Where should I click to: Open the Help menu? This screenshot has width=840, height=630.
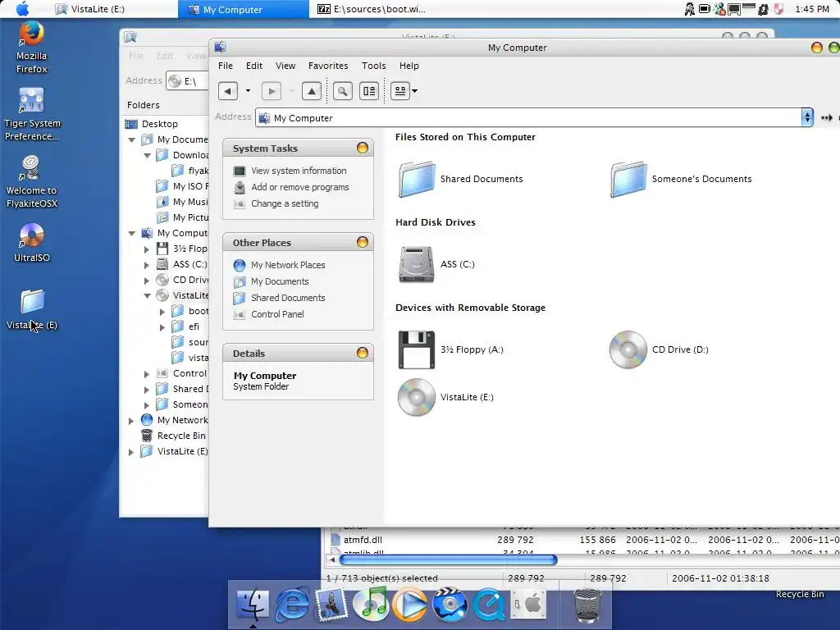[x=409, y=66]
